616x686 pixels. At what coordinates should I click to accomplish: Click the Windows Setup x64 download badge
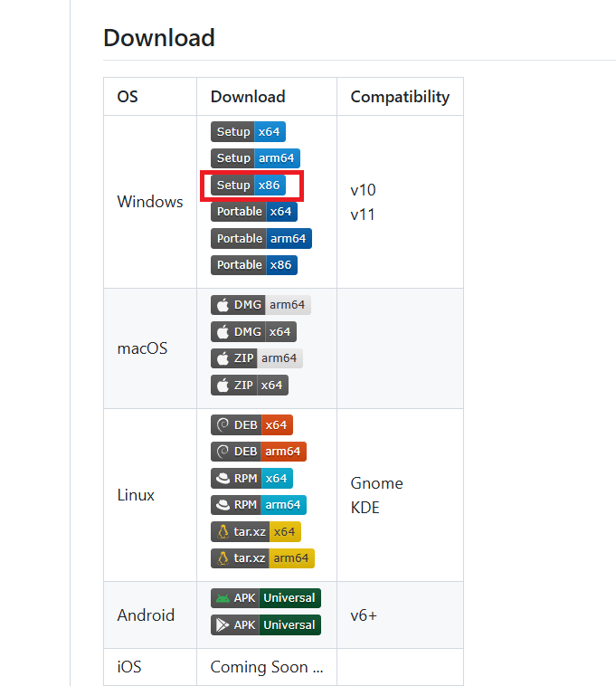pyautogui.click(x=247, y=131)
